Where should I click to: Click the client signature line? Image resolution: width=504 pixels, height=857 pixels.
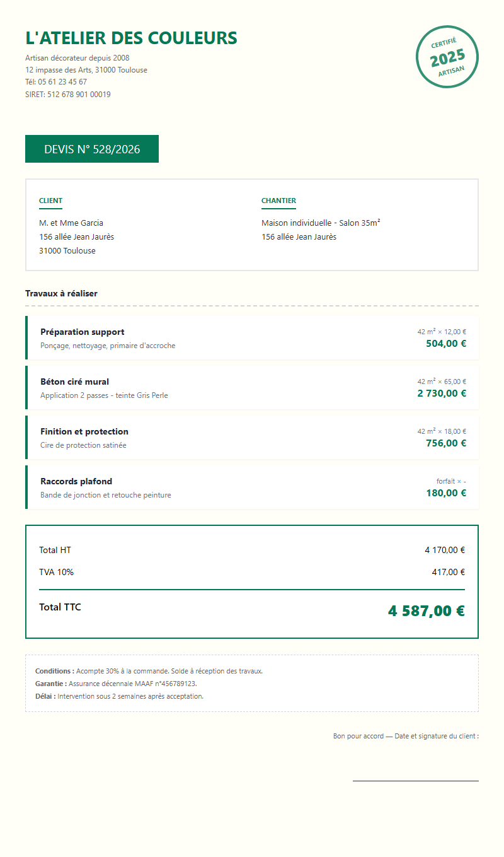coord(415,780)
